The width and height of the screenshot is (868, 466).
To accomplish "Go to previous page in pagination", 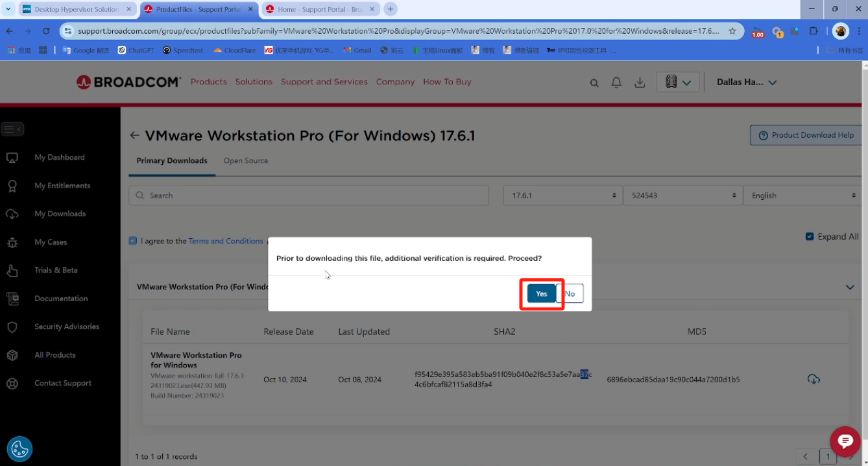I will 806,457.
